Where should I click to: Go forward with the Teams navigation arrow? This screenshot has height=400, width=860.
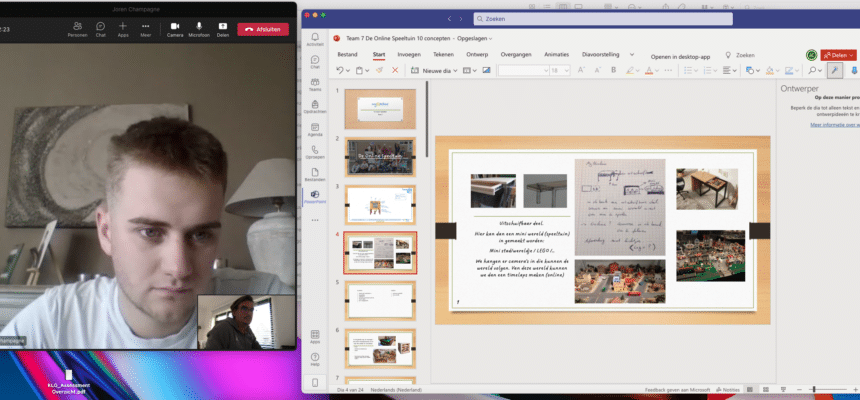tap(461, 19)
